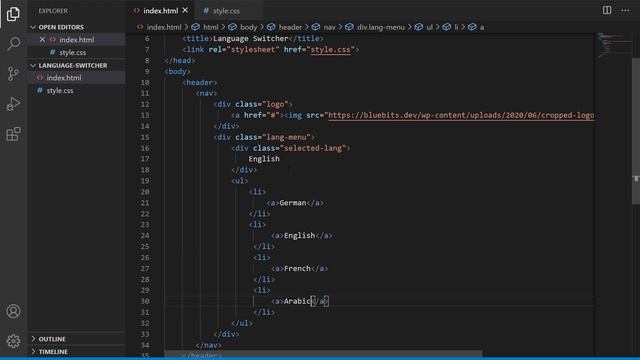Click the opening ul tag line 19
Image resolution: width=640 pixels, height=360 pixels.
(x=240, y=181)
